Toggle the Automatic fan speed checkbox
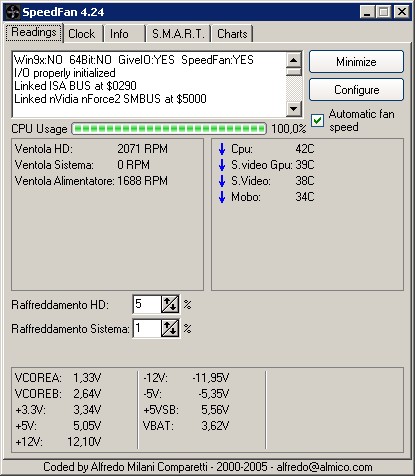 coord(317,120)
